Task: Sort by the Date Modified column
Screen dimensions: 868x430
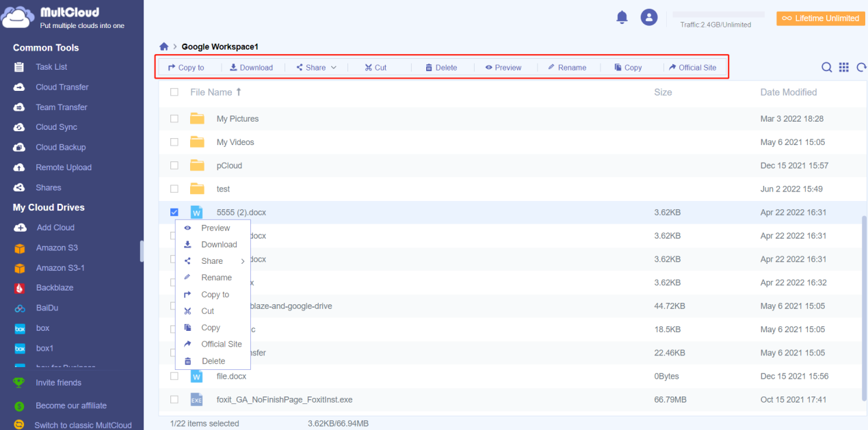Action: (789, 92)
